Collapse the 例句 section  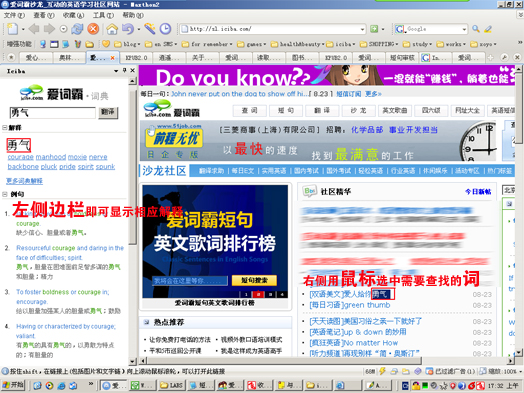click(x=5, y=194)
